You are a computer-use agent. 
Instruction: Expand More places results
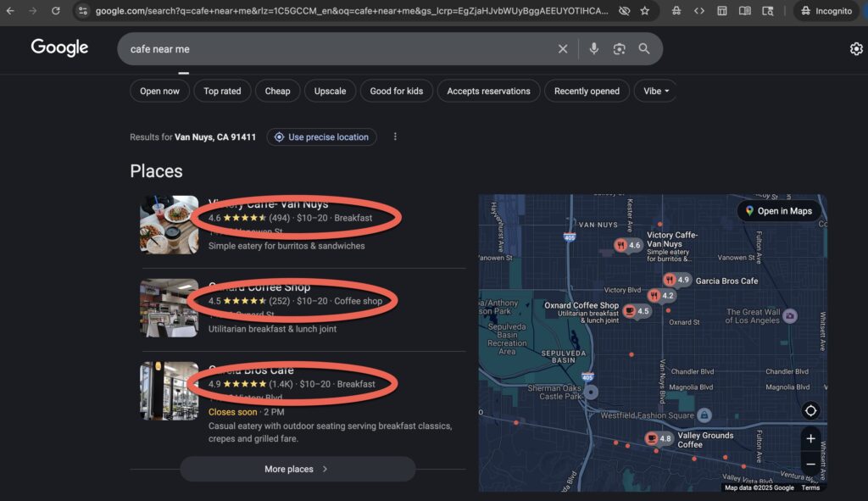click(298, 469)
